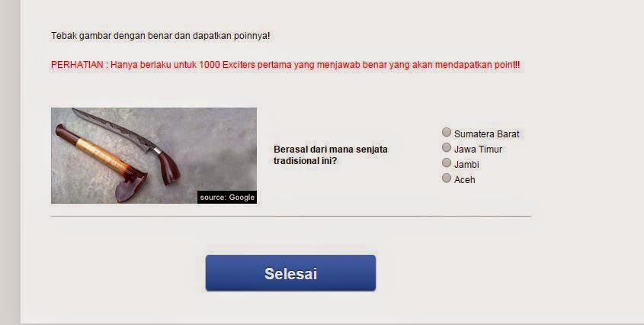Click the 'Aceh' answer label text
The width and height of the screenshot is (644, 325).
pos(464,180)
